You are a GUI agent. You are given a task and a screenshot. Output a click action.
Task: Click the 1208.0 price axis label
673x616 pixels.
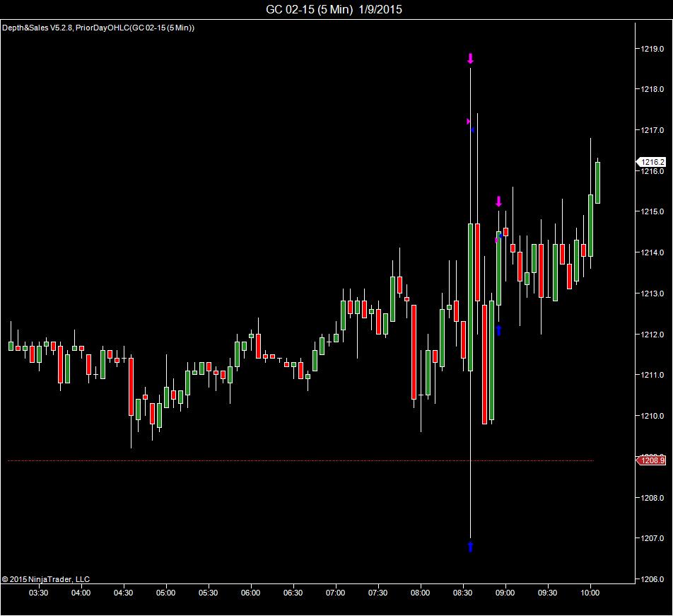click(652, 498)
